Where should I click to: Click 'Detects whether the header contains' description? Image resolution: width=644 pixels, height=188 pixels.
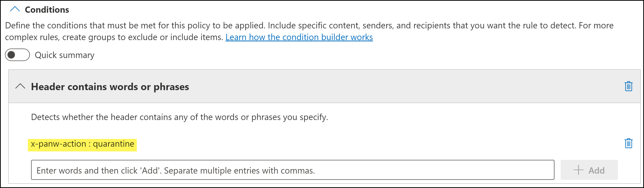[x=179, y=117]
